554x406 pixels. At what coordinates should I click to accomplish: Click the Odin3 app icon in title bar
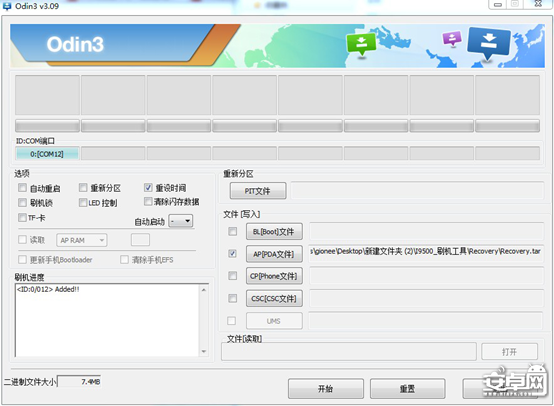pyautogui.click(x=7, y=6)
